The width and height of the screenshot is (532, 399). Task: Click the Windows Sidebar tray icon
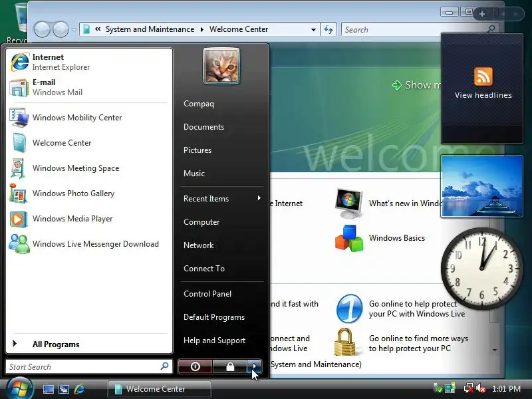pyautogui.click(x=450, y=388)
